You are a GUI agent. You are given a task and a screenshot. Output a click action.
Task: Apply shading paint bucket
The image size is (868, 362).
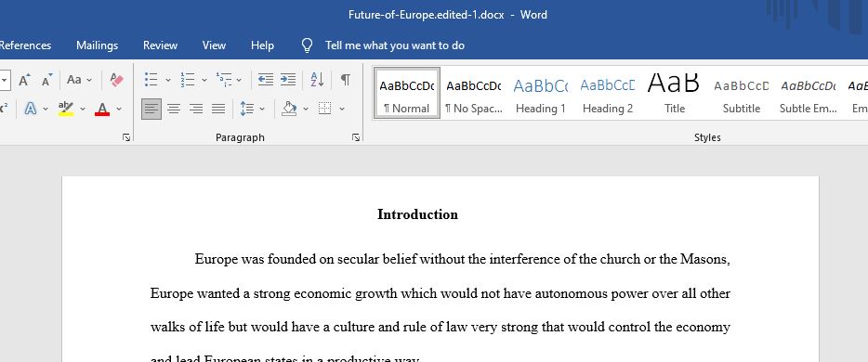[289, 109]
